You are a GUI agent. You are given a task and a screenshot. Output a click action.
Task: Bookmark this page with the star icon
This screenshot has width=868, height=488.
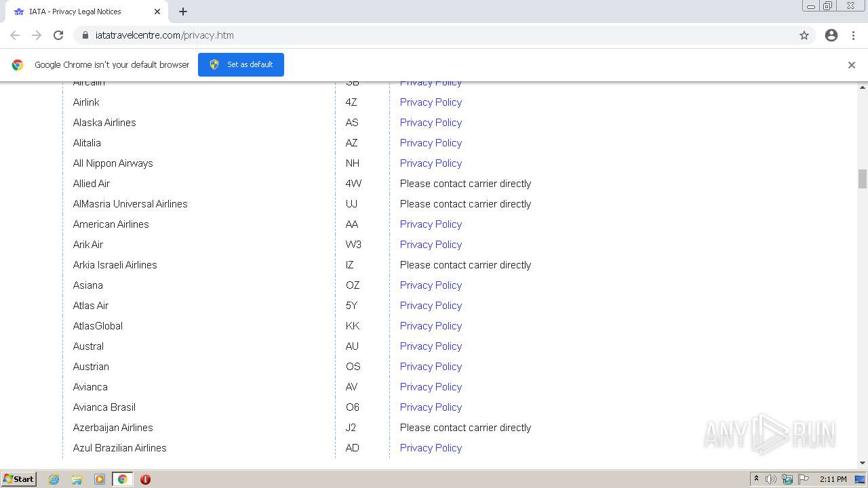point(804,35)
